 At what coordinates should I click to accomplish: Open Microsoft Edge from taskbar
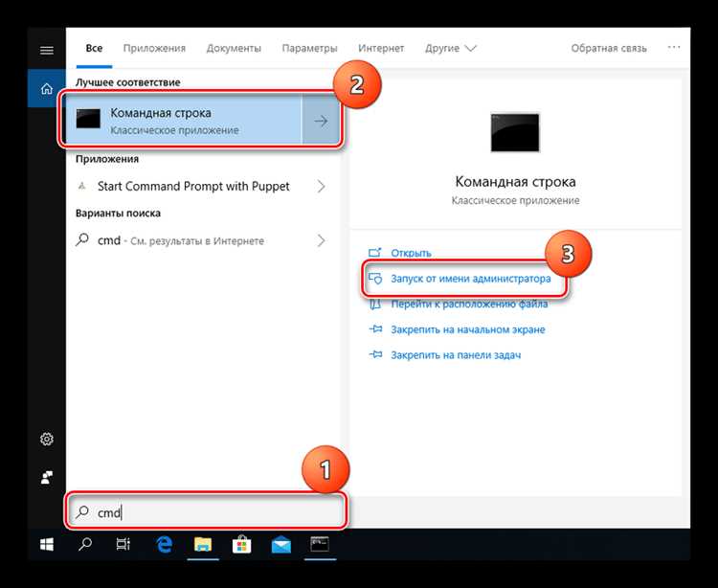coord(164,544)
